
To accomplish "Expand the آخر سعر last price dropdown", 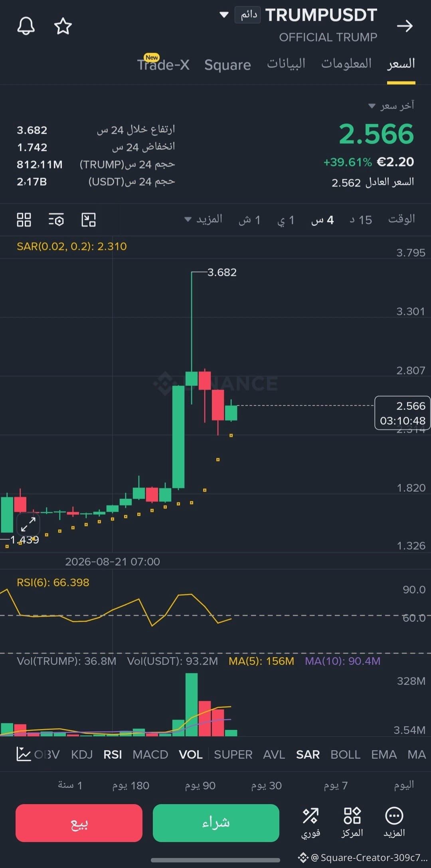I will (x=391, y=105).
